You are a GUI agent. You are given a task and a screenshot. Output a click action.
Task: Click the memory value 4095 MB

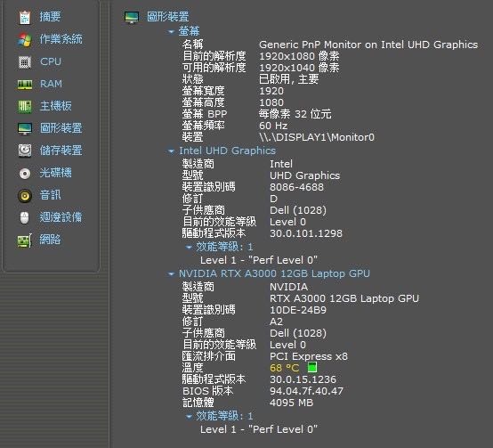(292, 403)
